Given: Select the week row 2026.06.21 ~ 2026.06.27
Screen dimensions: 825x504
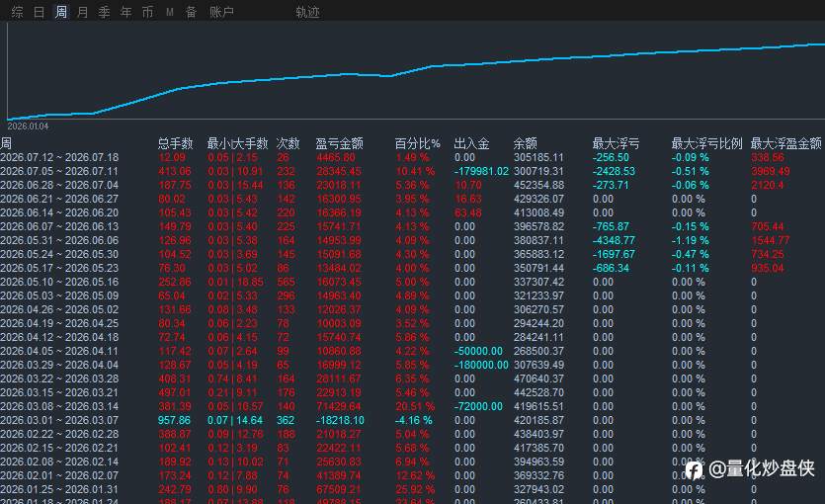Looking at the screenshot, I should point(413,199).
